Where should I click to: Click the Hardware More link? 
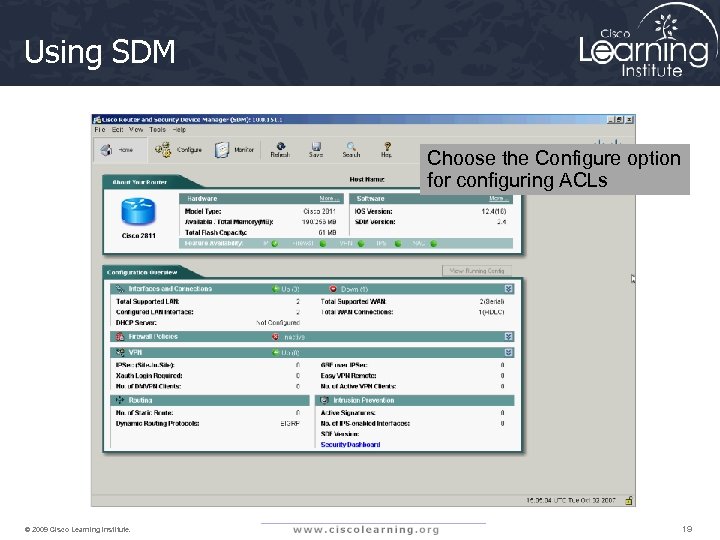coord(329,198)
